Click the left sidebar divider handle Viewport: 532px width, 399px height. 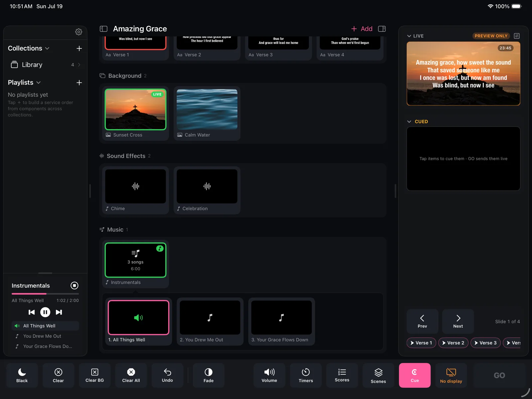tap(90, 191)
